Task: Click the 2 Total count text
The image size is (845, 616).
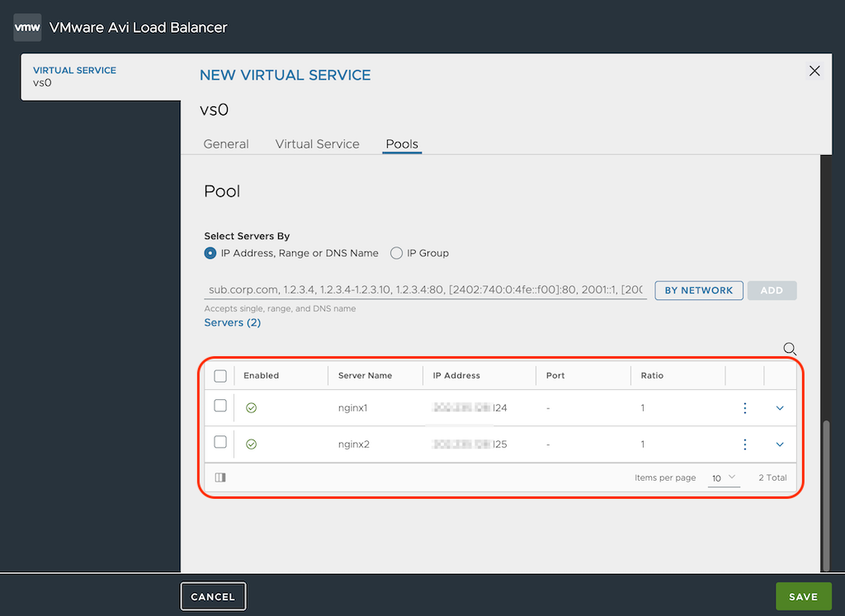Action: (x=772, y=477)
